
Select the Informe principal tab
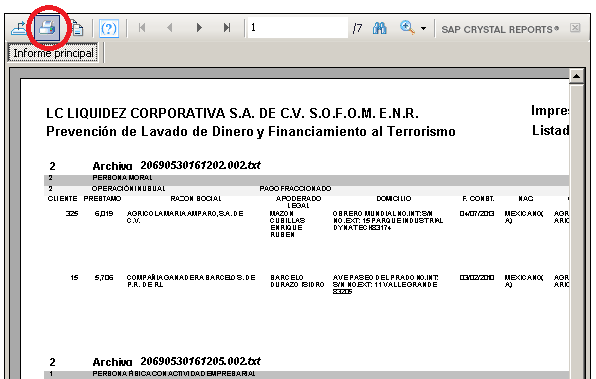[x=53, y=53]
